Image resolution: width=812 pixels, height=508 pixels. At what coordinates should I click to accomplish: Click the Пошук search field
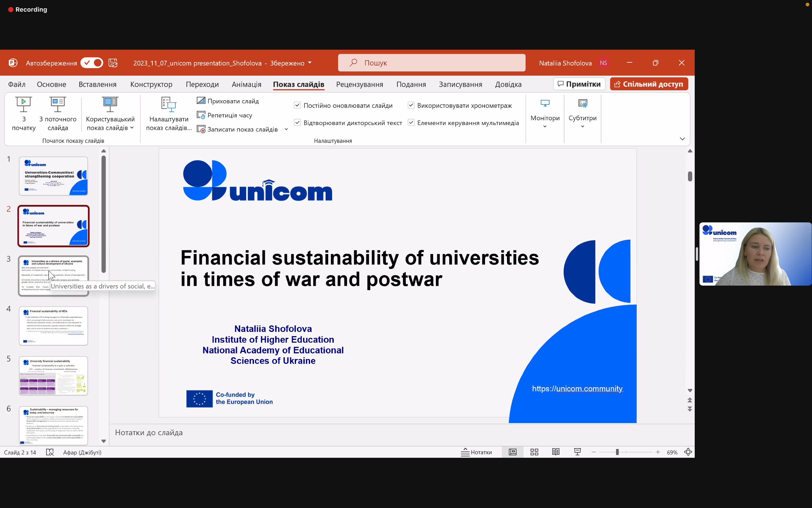(431, 63)
